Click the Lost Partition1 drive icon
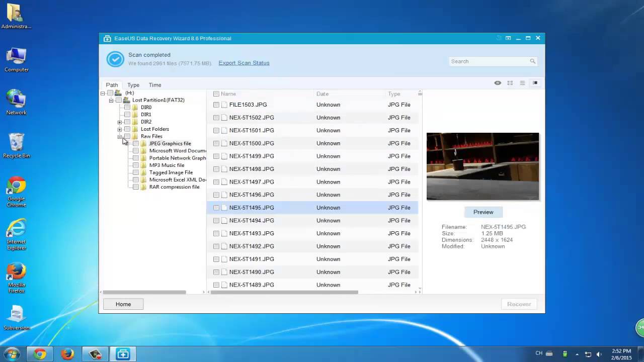644x362 pixels. (x=126, y=100)
